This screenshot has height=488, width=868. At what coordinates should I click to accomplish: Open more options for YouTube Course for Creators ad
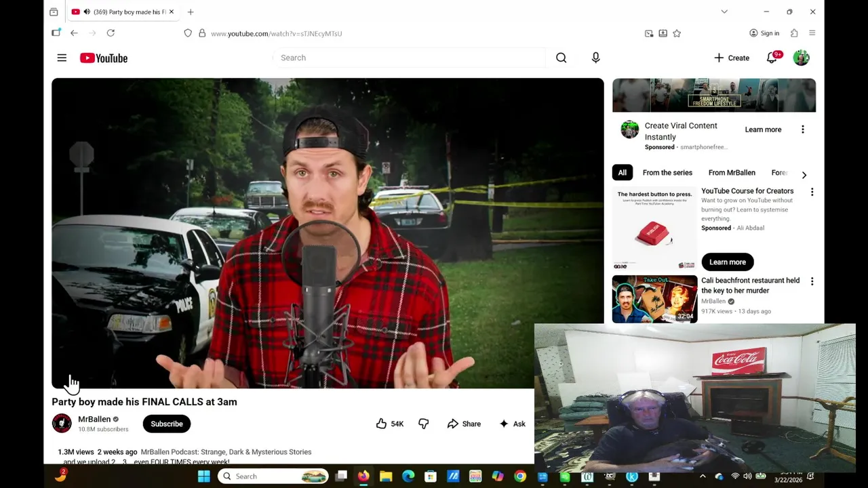tap(812, 192)
